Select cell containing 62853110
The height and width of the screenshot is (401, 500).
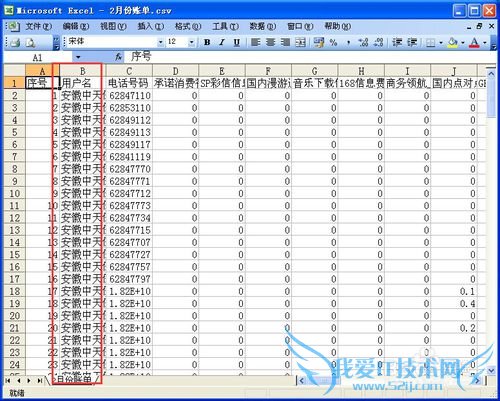point(129,108)
